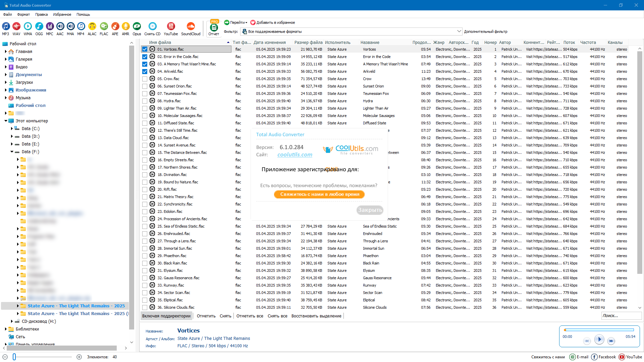Click the Поиск search field

621,316
